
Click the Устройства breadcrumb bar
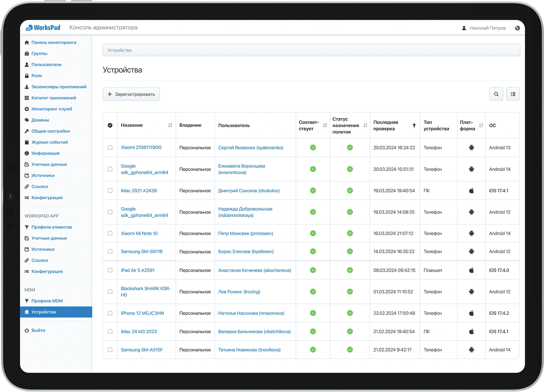pos(311,50)
